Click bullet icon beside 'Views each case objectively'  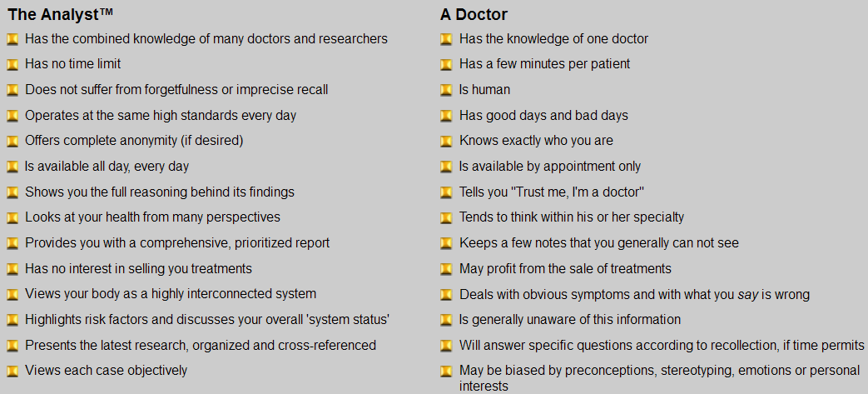(12, 372)
